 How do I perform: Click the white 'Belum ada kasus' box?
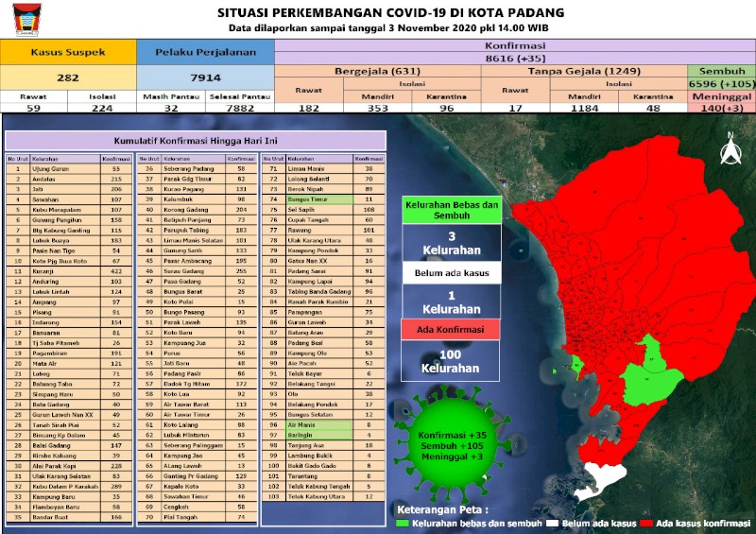452,273
